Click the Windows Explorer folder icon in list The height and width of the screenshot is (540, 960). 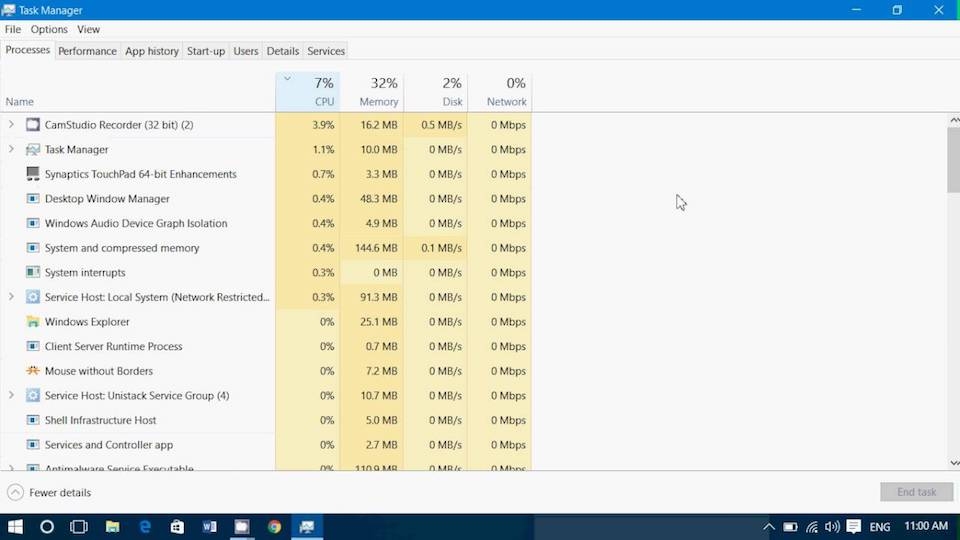33,321
